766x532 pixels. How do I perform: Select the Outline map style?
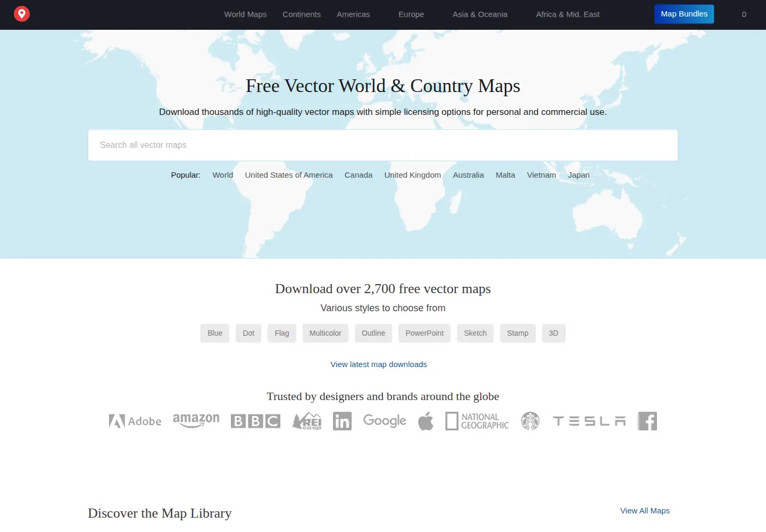(x=373, y=333)
